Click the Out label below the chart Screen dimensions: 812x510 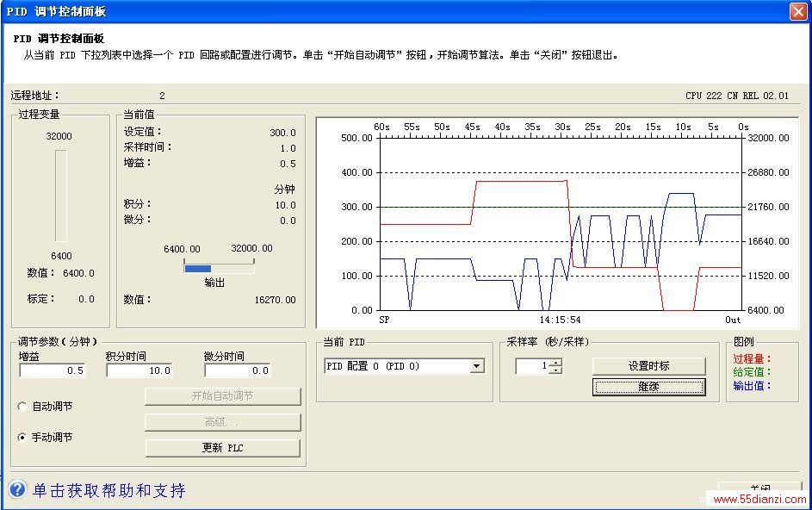click(733, 320)
